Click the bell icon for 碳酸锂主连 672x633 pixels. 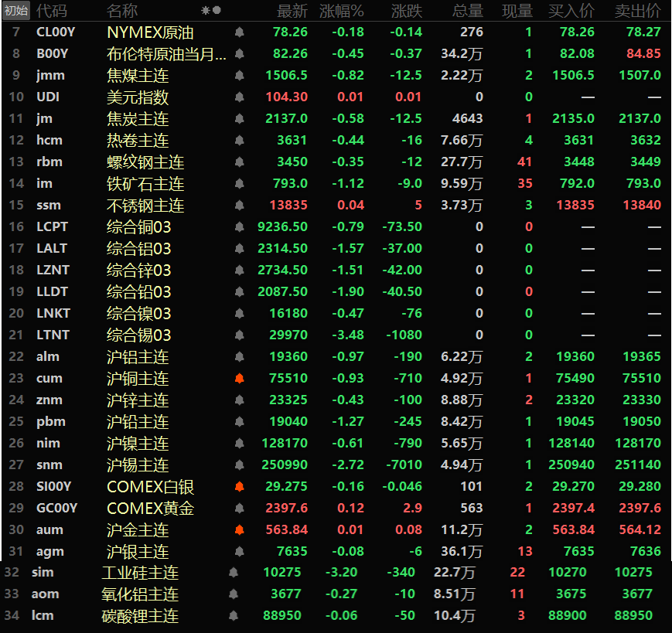[234, 616]
